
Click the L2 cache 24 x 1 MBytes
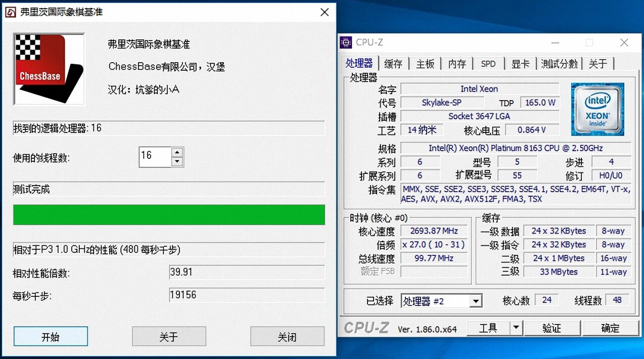pyautogui.click(x=559, y=258)
